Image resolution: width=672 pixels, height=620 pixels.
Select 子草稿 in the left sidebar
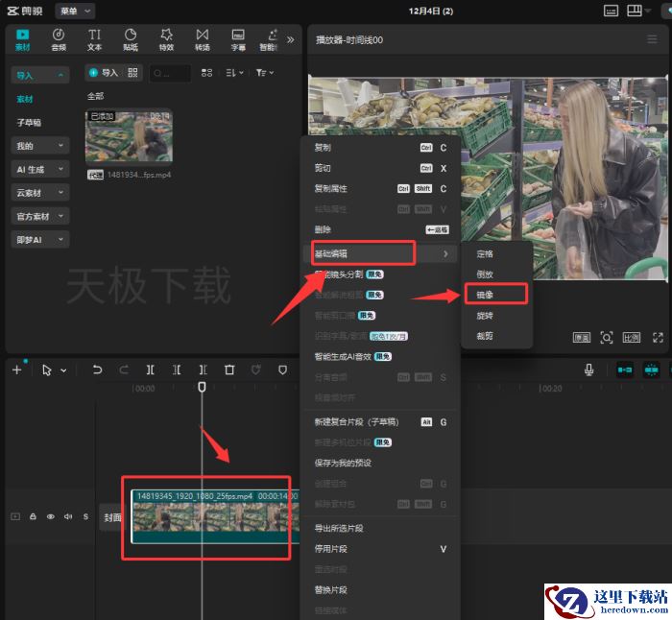(29, 123)
